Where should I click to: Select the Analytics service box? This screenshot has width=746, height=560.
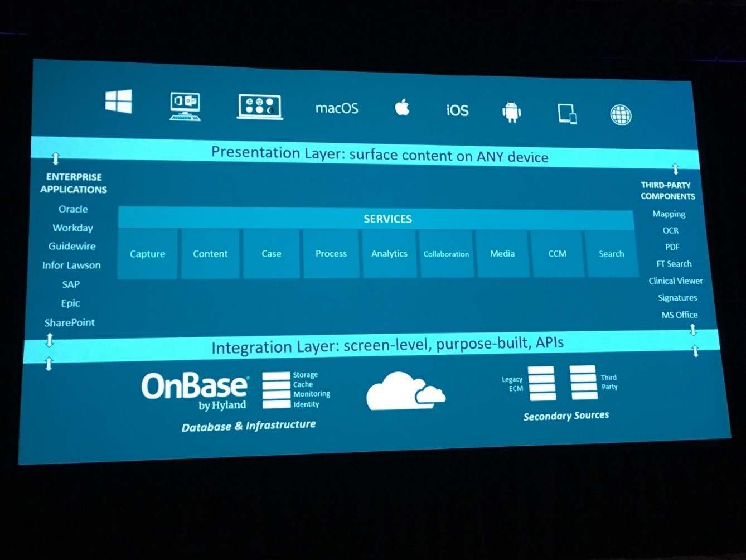tap(389, 254)
